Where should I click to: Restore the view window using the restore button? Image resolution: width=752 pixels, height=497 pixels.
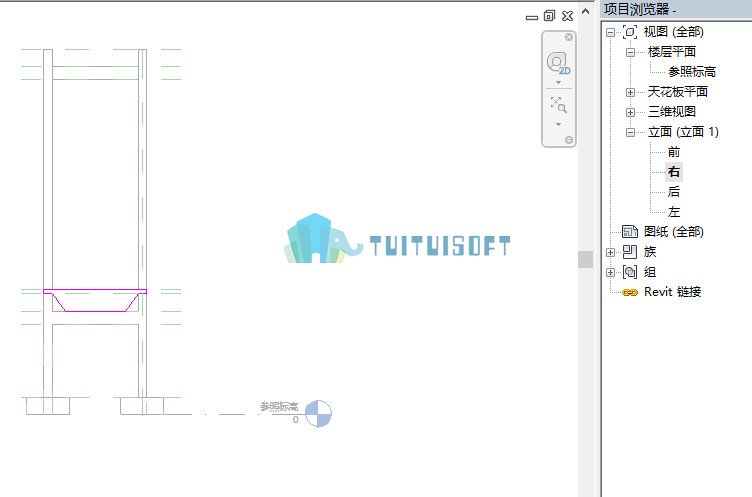[549, 16]
